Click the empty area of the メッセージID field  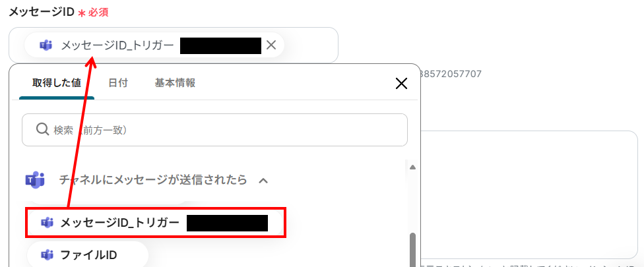pos(311,45)
